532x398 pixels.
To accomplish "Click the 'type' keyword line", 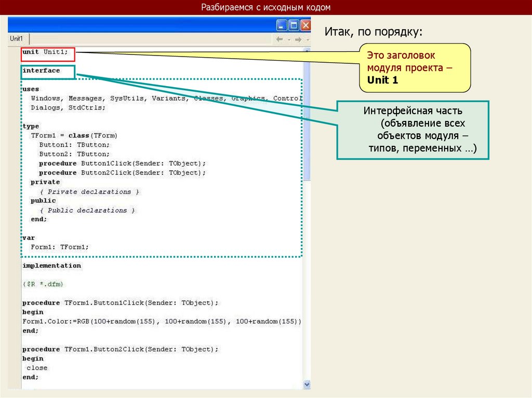I will (x=31, y=127).
